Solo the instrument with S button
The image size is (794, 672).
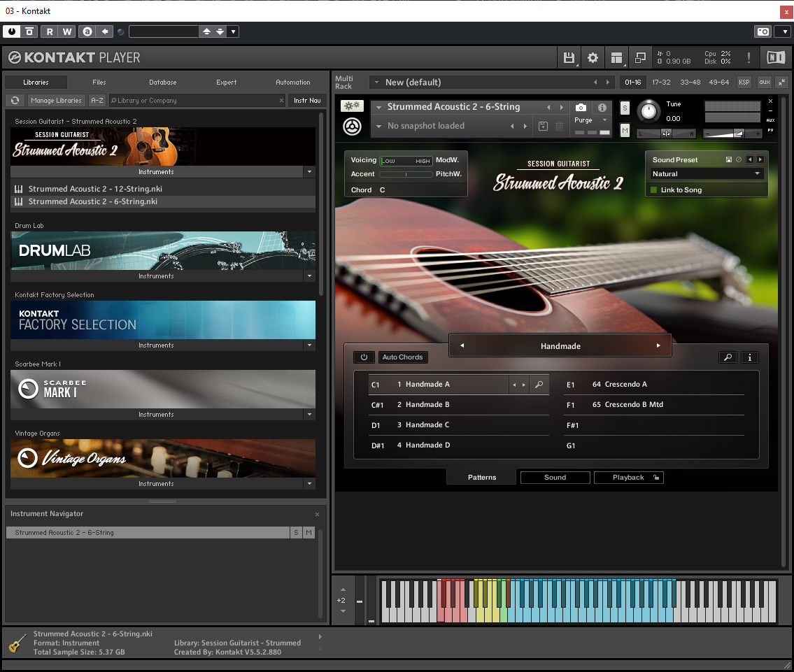[x=625, y=108]
